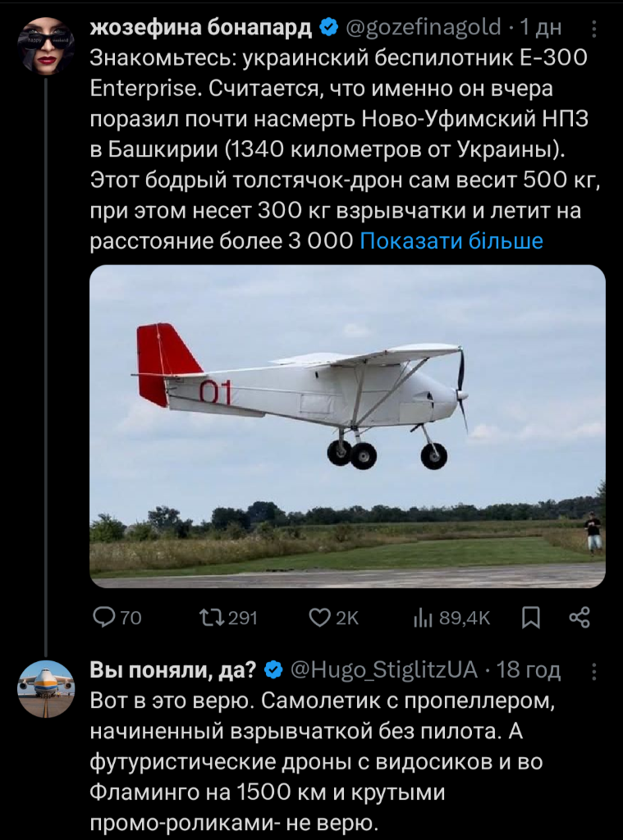The width and height of the screenshot is (623, 840).
Task: Open the Mriya airplane avatar of the replier
Action: (46, 689)
